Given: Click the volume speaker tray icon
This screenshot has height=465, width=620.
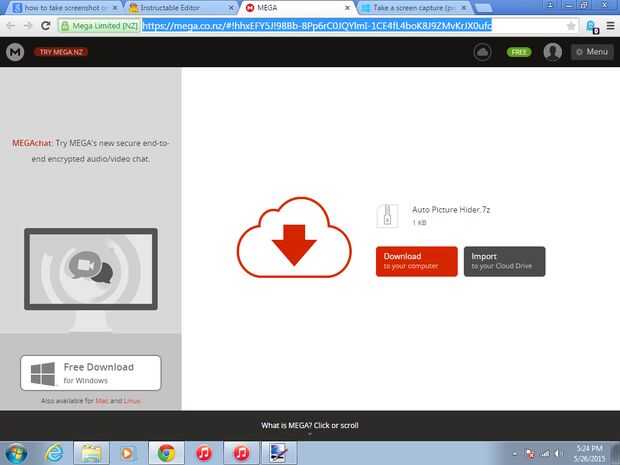Looking at the screenshot, I should pyautogui.click(x=558, y=453).
